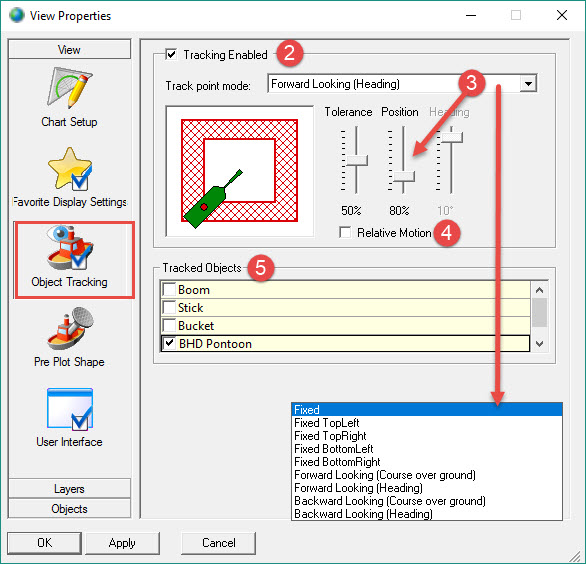This screenshot has width=586, height=564.
Task: Minimize the View Properties window
Action: point(471,15)
